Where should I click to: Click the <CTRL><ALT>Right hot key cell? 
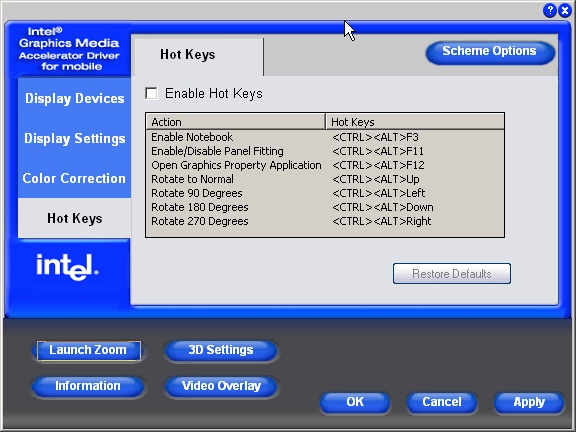point(382,221)
